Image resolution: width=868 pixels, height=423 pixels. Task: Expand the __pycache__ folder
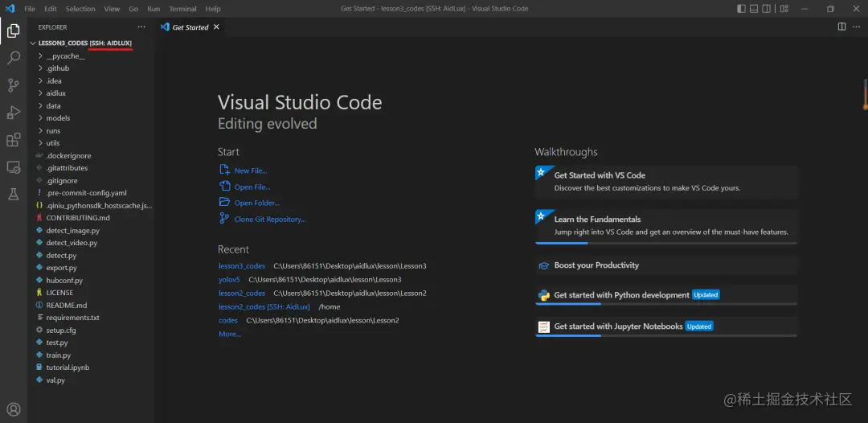[92, 56]
